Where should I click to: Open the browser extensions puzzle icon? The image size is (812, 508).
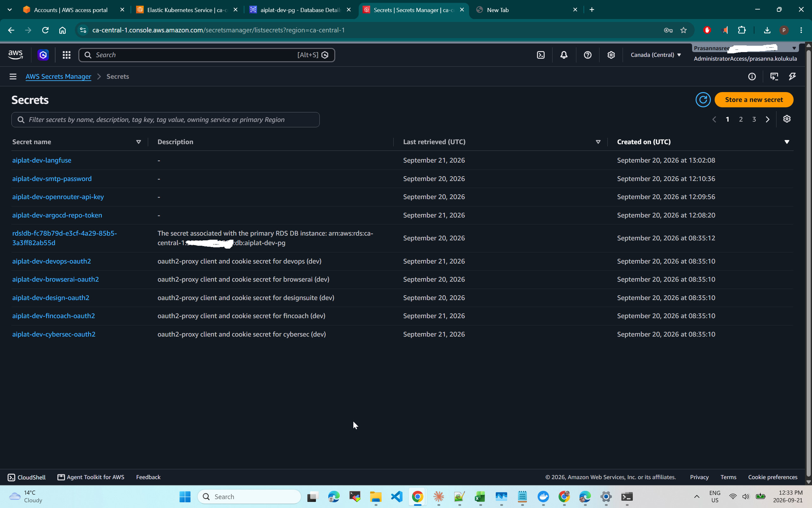pyautogui.click(x=742, y=30)
